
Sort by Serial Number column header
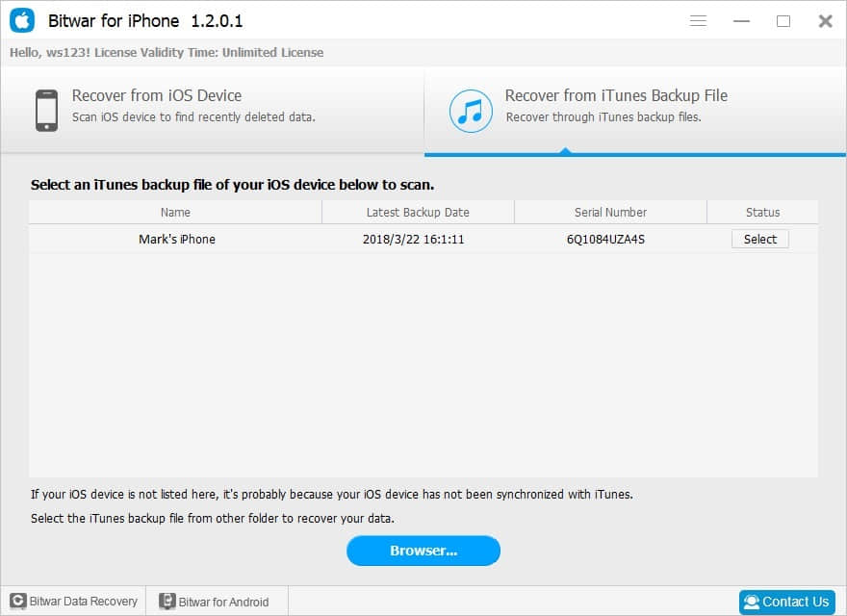(610, 213)
